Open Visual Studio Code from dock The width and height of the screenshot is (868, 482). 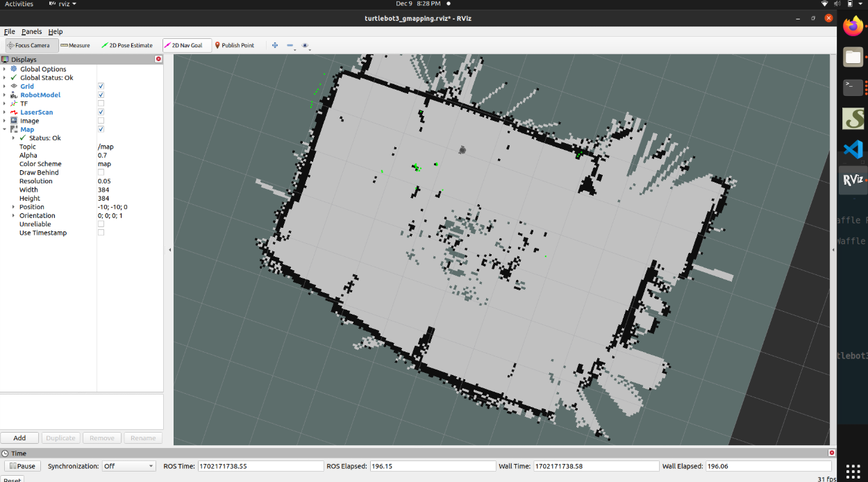click(853, 149)
